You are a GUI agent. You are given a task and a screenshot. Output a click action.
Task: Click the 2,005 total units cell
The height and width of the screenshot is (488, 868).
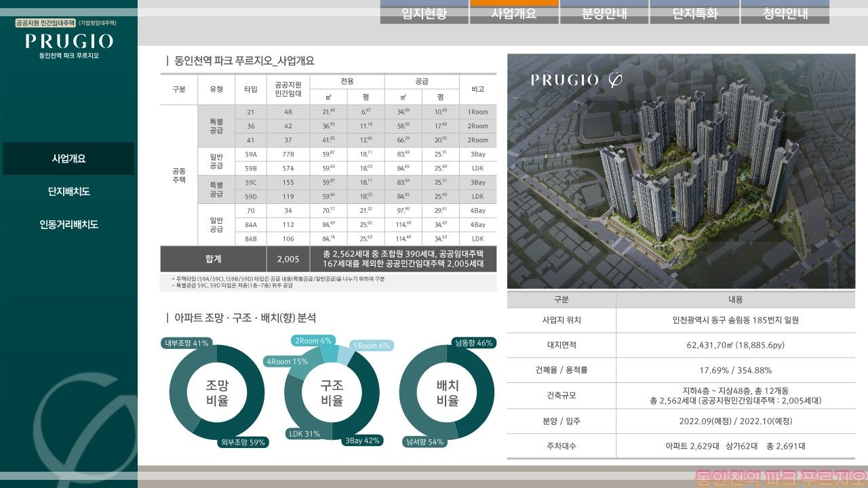[x=288, y=259]
